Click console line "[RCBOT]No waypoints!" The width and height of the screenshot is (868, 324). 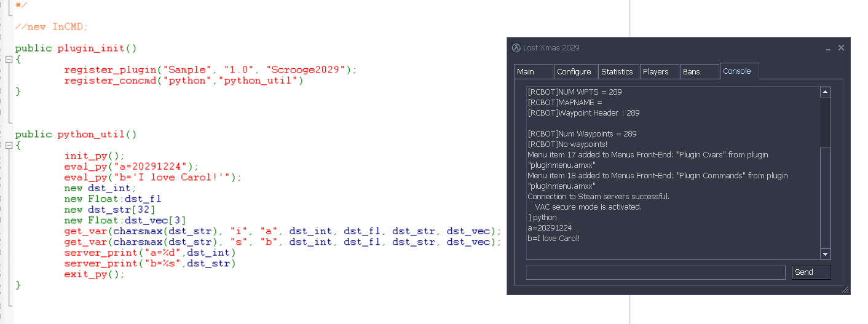click(x=567, y=144)
